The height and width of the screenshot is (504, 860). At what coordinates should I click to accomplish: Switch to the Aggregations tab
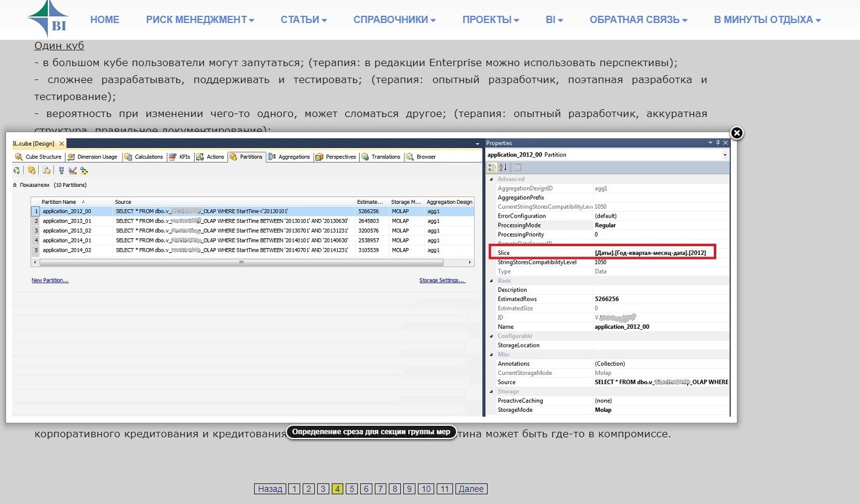pyautogui.click(x=289, y=156)
